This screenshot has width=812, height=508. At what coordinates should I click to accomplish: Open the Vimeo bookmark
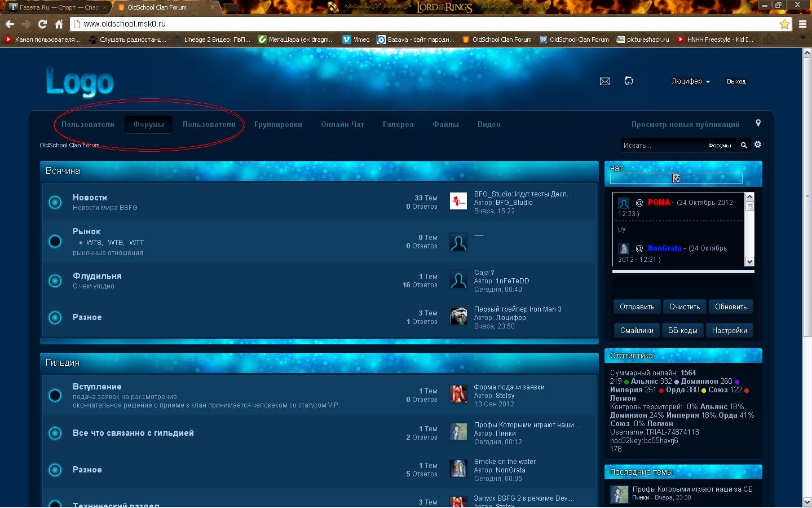[x=356, y=40]
